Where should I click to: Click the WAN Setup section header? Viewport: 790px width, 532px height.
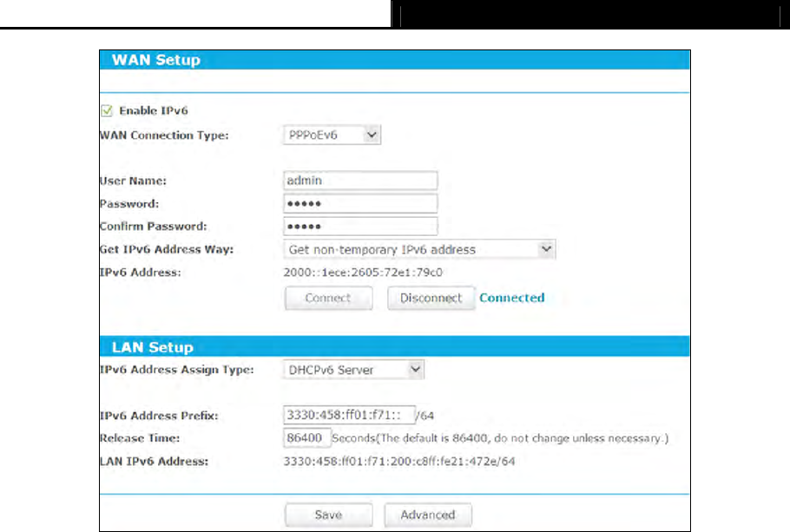pyautogui.click(x=395, y=60)
